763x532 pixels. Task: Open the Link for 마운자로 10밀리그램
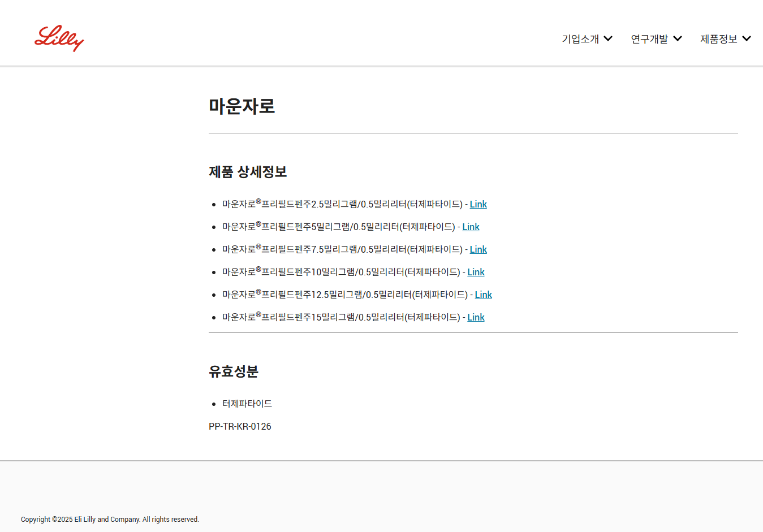click(x=476, y=272)
